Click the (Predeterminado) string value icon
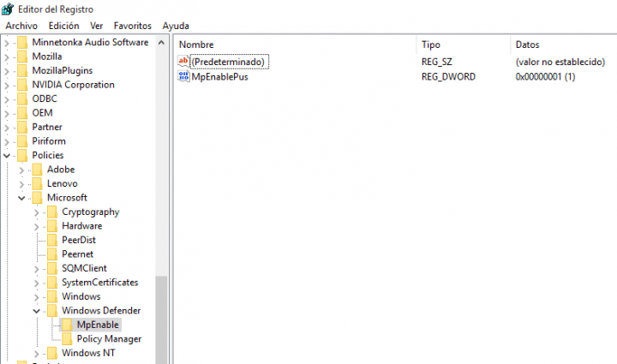This screenshot has height=364, width=617. click(x=183, y=62)
